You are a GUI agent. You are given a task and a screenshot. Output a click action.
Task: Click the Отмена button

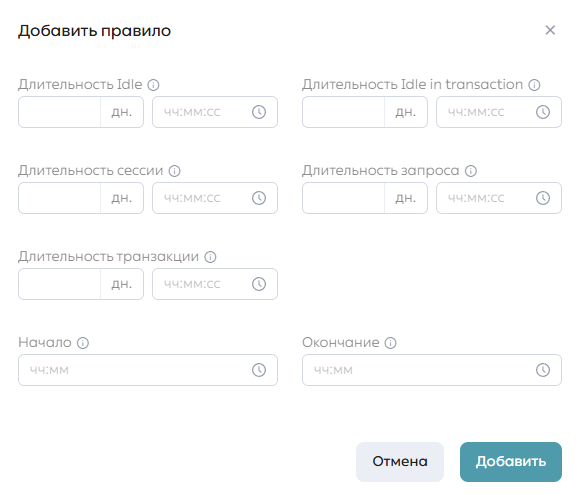[400, 462]
